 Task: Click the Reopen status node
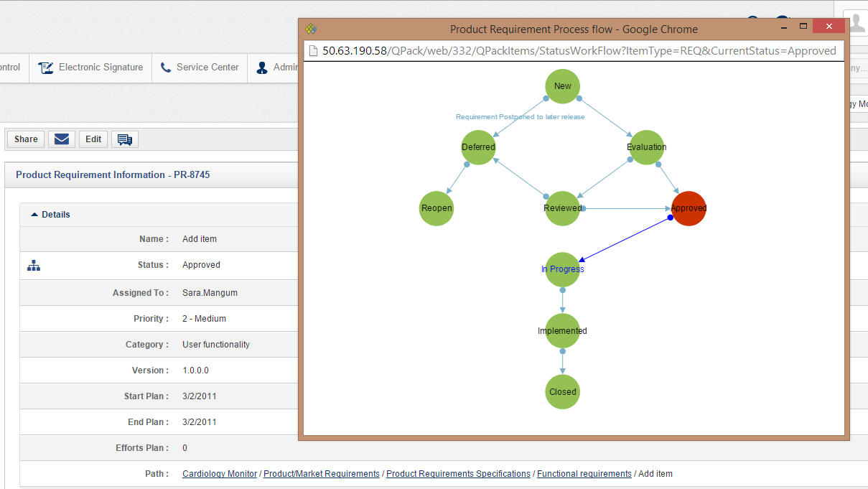point(437,208)
